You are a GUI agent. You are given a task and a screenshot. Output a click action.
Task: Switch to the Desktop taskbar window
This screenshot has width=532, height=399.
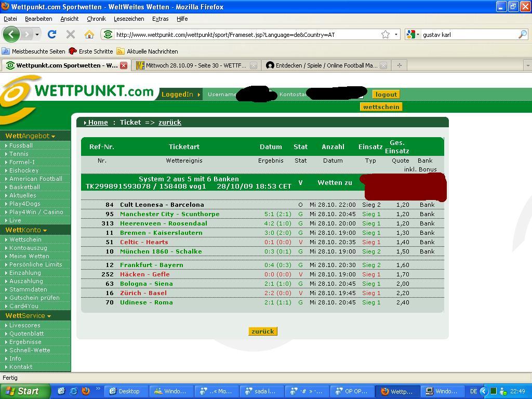125,391
